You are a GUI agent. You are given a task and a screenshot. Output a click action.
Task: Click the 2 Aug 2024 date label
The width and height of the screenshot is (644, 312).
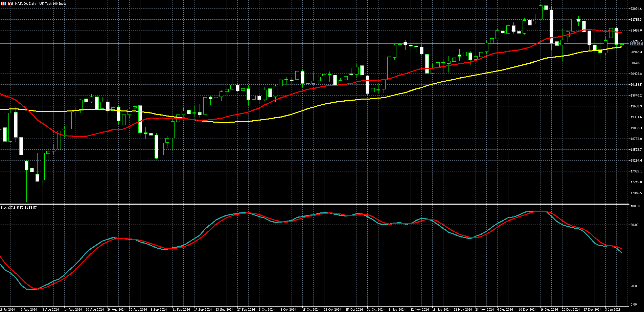coord(29,309)
